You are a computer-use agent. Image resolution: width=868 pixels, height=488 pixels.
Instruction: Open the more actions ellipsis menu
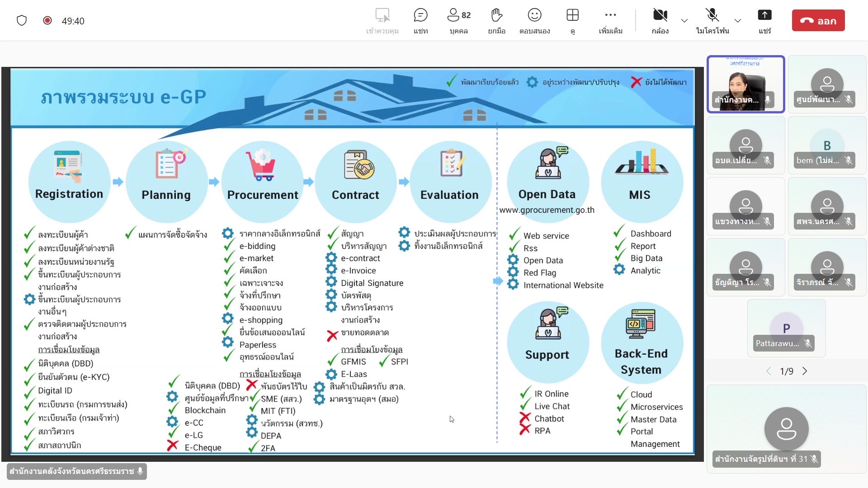pyautogui.click(x=610, y=21)
